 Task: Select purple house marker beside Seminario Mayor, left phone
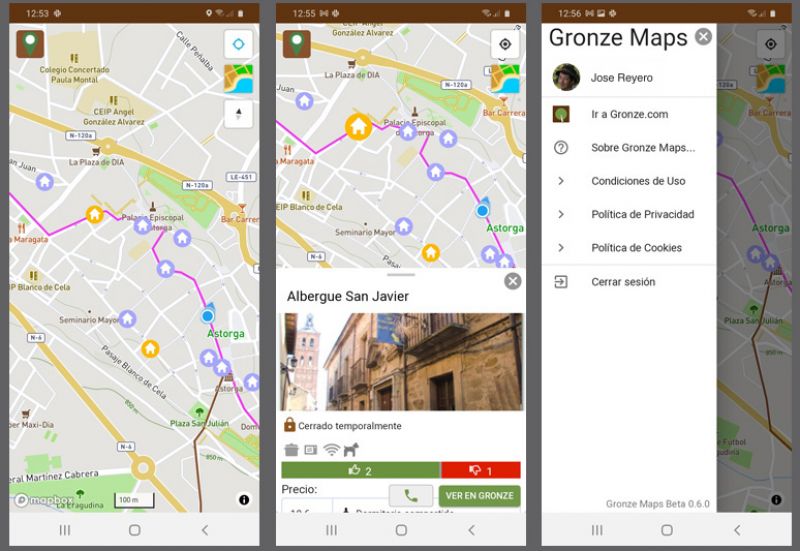(x=127, y=319)
